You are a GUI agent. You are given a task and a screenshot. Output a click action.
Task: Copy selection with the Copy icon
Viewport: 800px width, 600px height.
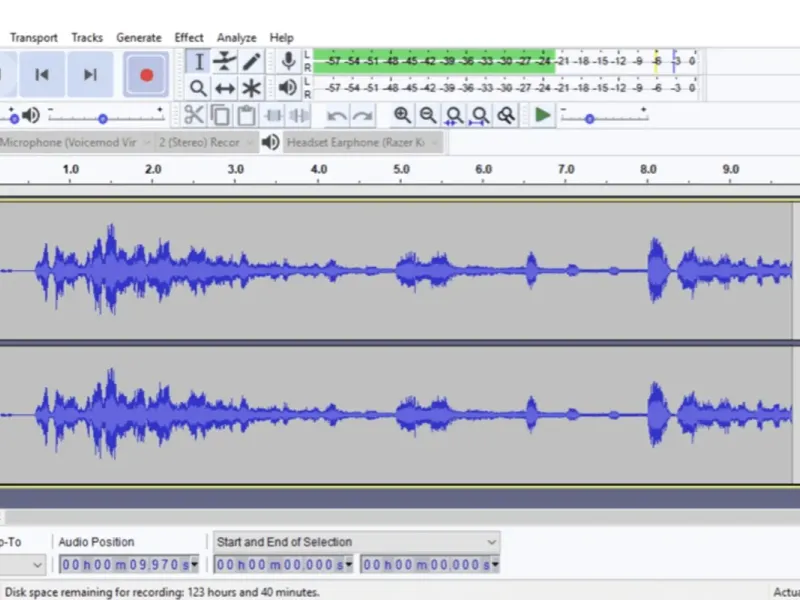tap(220, 115)
